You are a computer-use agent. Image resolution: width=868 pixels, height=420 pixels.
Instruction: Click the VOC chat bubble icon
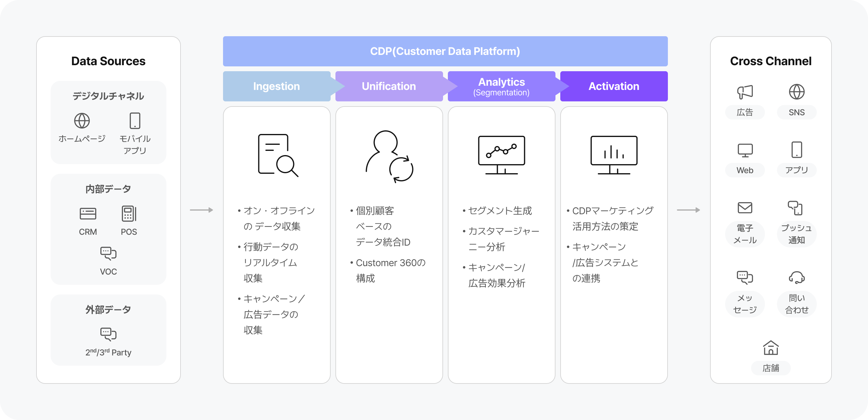tap(108, 253)
